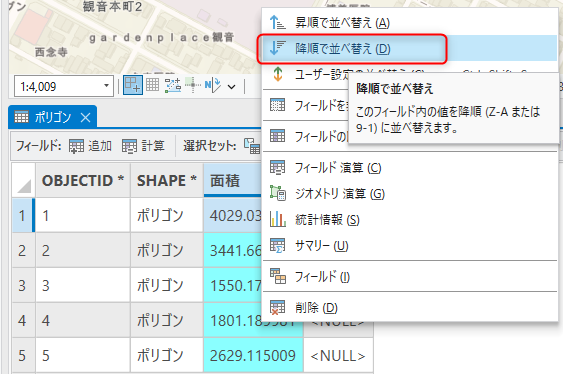Viewport: 563px width, 374px height.
Task: Click the 西念寺 label on the map
Action: tap(51, 52)
